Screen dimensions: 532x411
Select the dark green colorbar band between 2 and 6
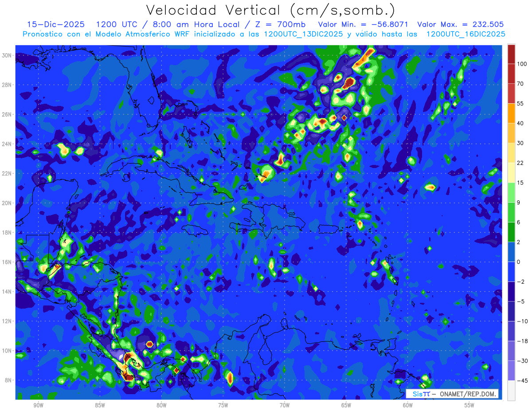511,232
